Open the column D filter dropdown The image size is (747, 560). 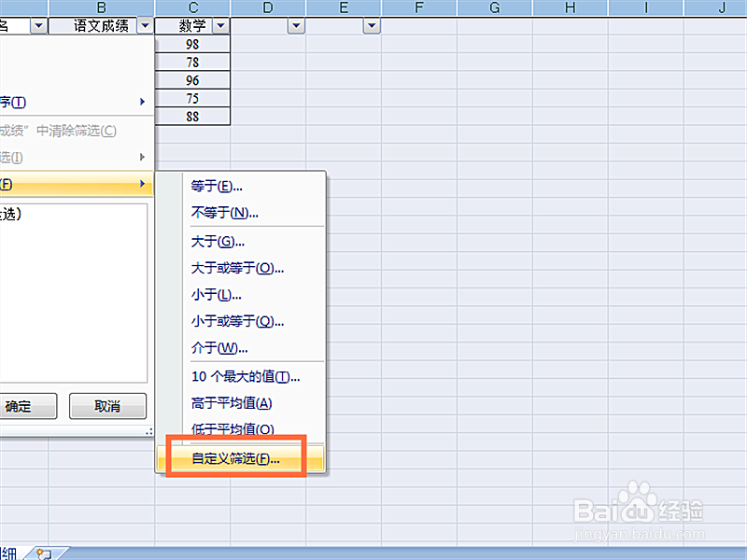(296, 25)
